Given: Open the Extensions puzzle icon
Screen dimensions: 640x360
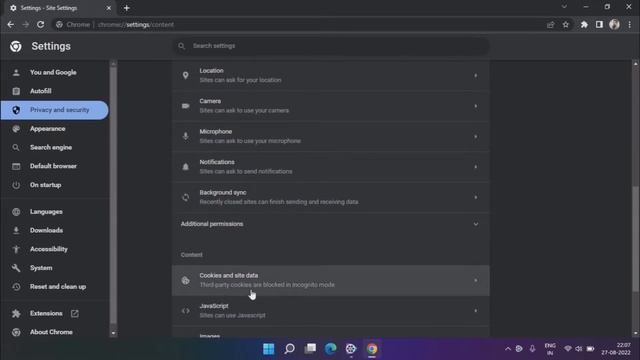Looking at the screenshot, I should click(x=584, y=24).
